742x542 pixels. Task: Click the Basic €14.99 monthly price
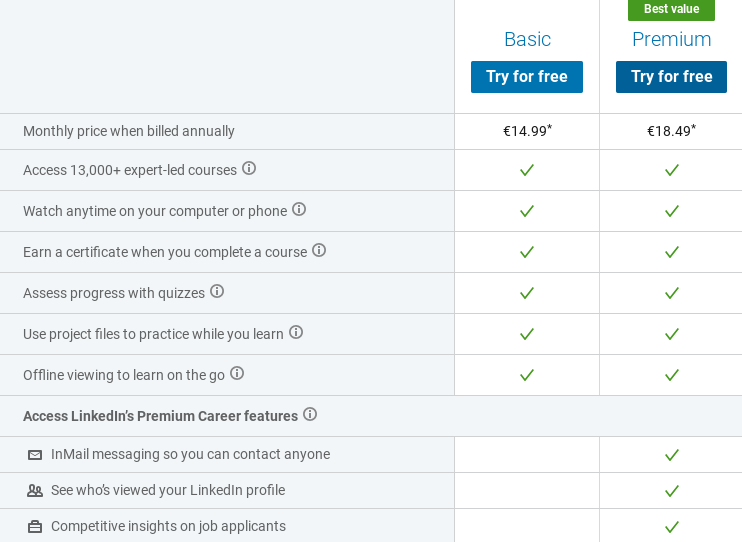(x=527, y=131)
